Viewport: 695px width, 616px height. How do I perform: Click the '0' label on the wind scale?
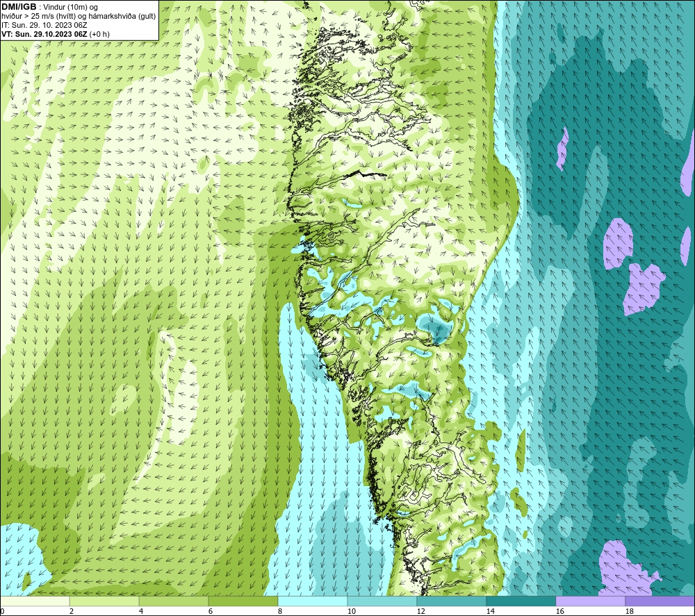click(2, 611)
